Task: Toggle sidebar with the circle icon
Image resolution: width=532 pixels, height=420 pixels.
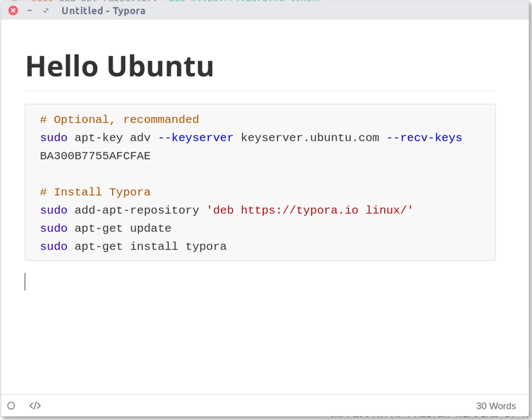Action: click(x=11, y=405)
